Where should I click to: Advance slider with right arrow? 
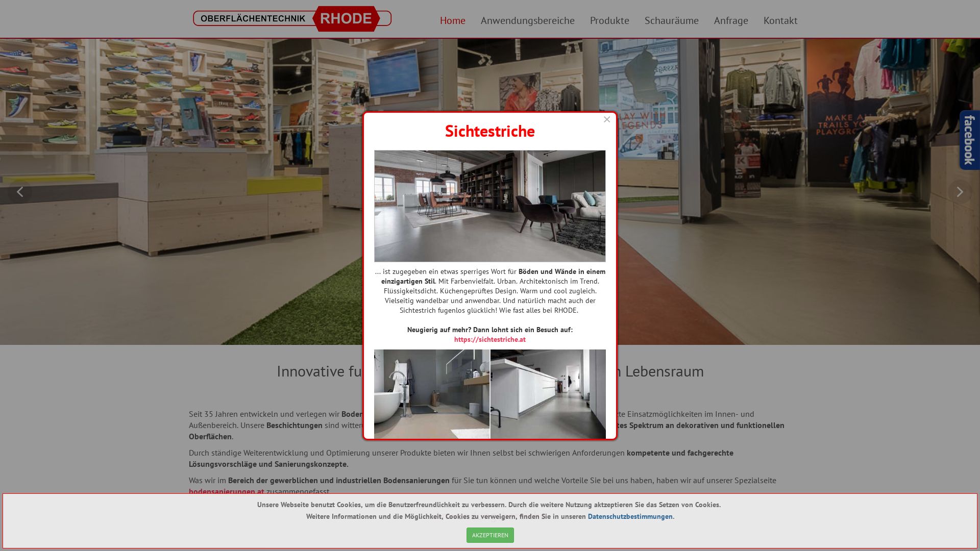tap(960, 192)
